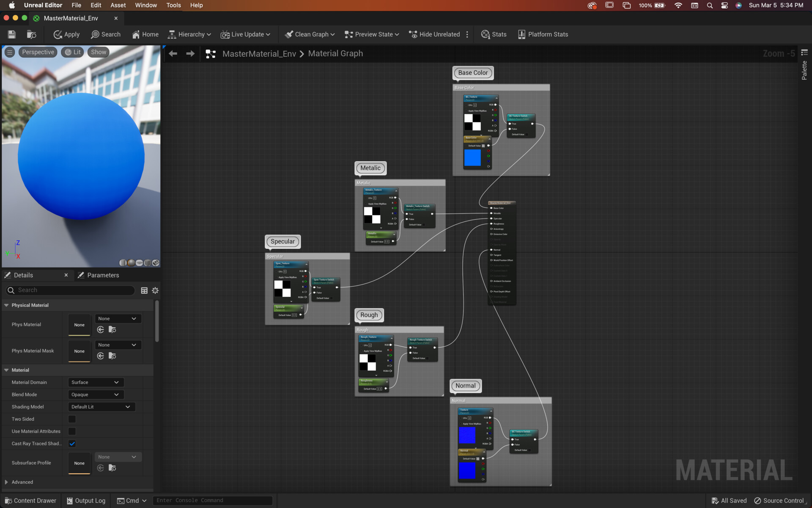Toggle the Use Material Attributes checkbox

click(72, 431)
